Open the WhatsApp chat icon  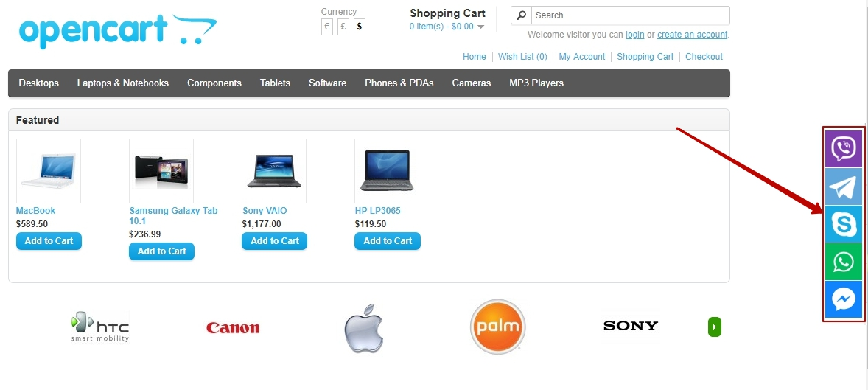tap(844, 262)
